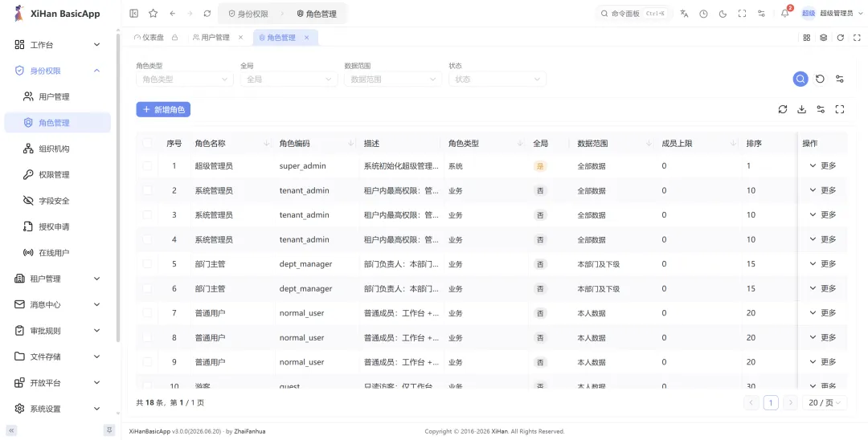Check row number 7 normal_user

[x=147, y=313]
